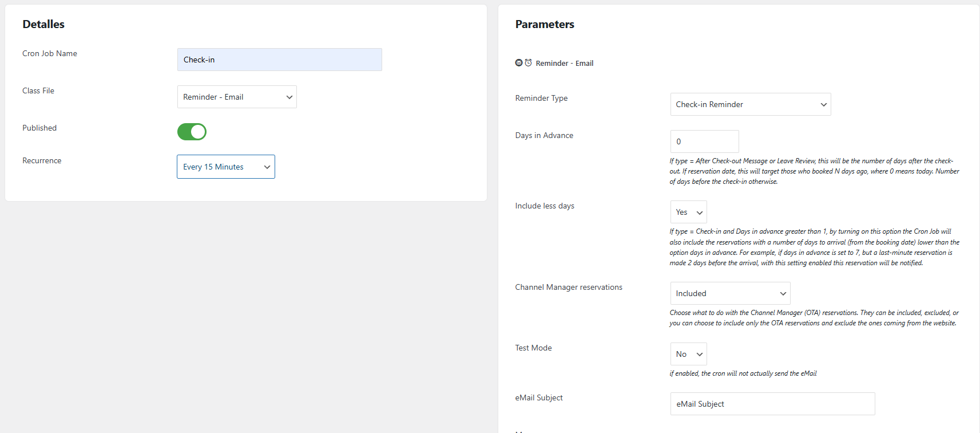The image size is (980, 433).
Task: Click the Detalles panel heading
Action: (43, 24)
